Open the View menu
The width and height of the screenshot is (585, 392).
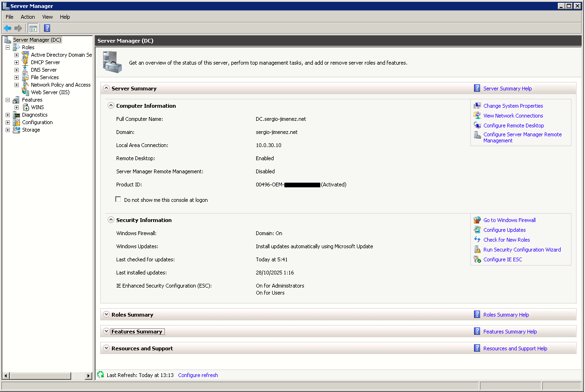47,17
